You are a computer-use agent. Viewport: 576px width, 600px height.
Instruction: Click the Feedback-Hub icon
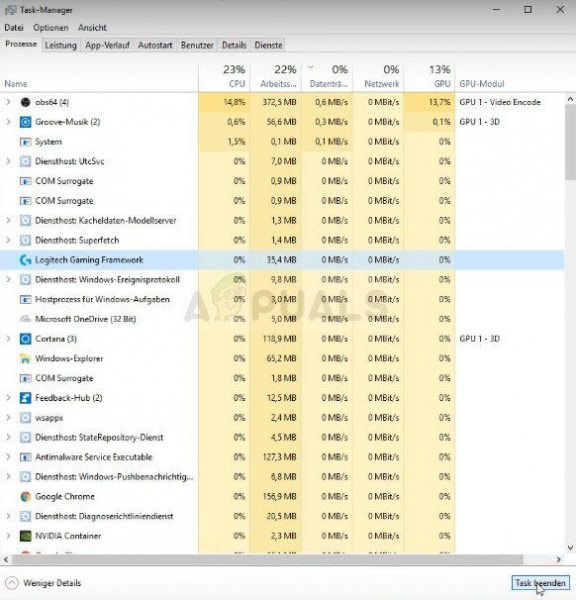click(25, 398)
